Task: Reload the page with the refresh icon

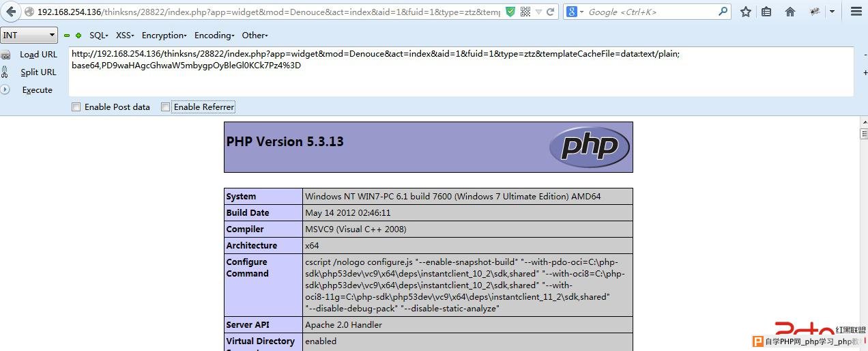Action: [x=551, y=12]
